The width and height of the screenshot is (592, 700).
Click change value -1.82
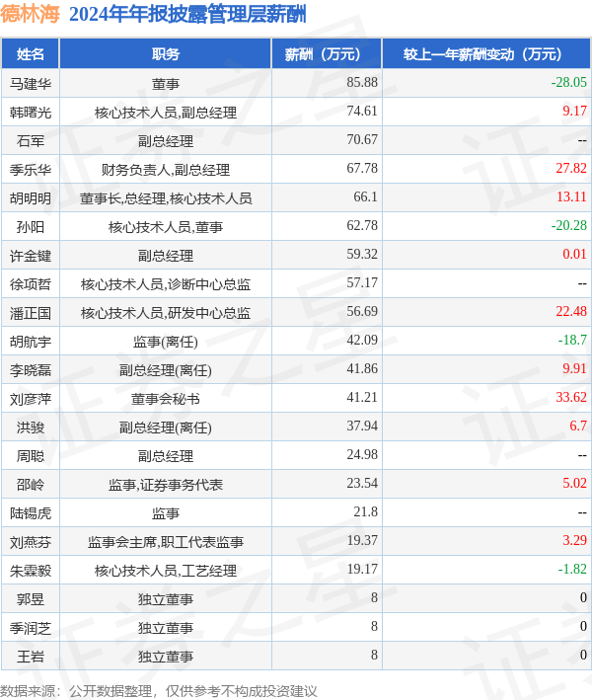pos(572,569)
